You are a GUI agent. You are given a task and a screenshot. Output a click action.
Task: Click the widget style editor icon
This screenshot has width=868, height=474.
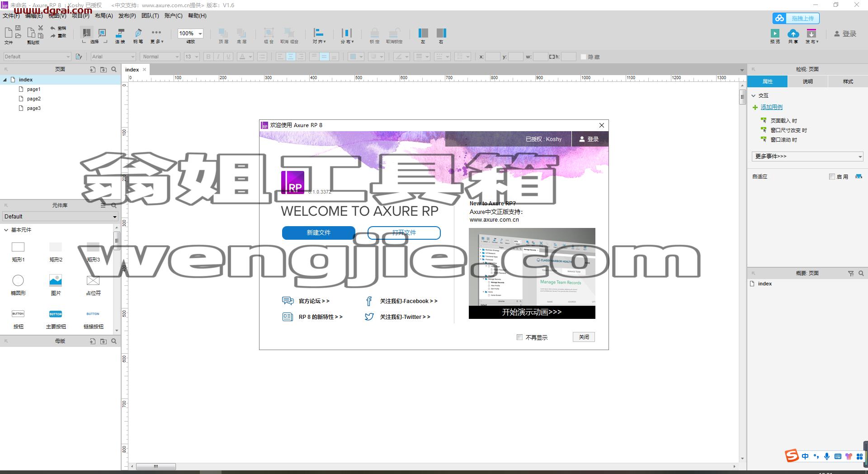[x=79, y=57]
